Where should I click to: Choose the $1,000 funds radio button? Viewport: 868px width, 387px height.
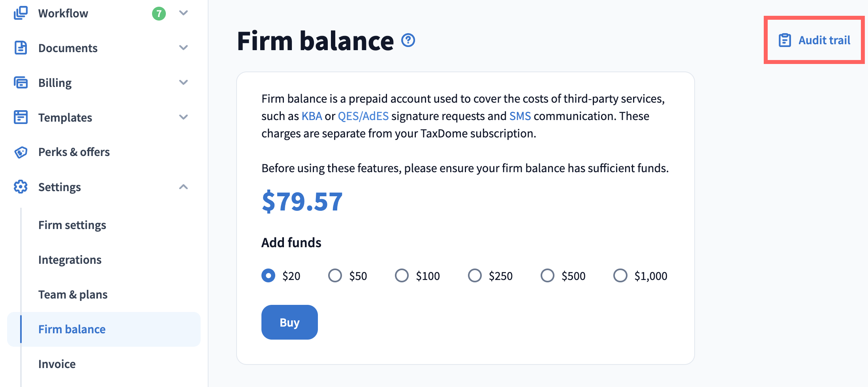click(x=620, y=276)
